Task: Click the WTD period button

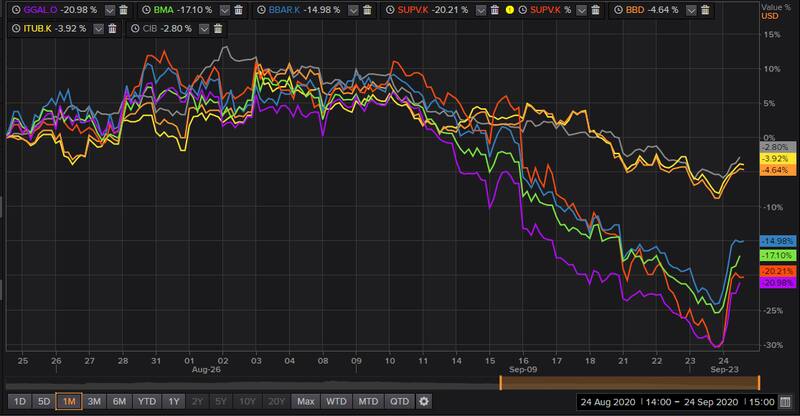Action: [336, 402]
